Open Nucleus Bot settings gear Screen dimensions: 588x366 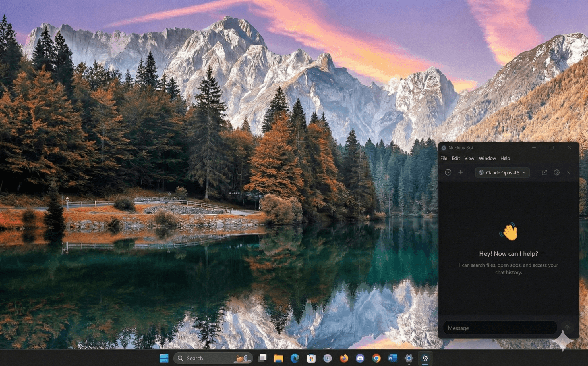click(557, 172)
